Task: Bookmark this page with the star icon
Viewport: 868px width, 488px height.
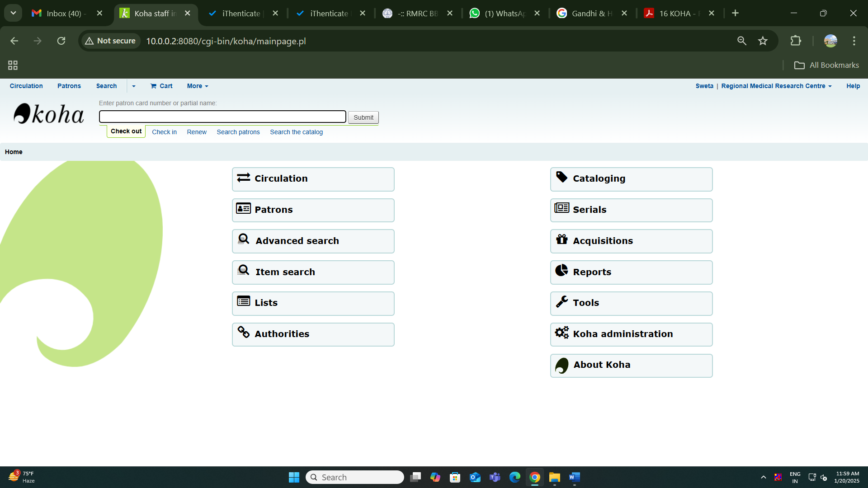Action: [763, 41]
